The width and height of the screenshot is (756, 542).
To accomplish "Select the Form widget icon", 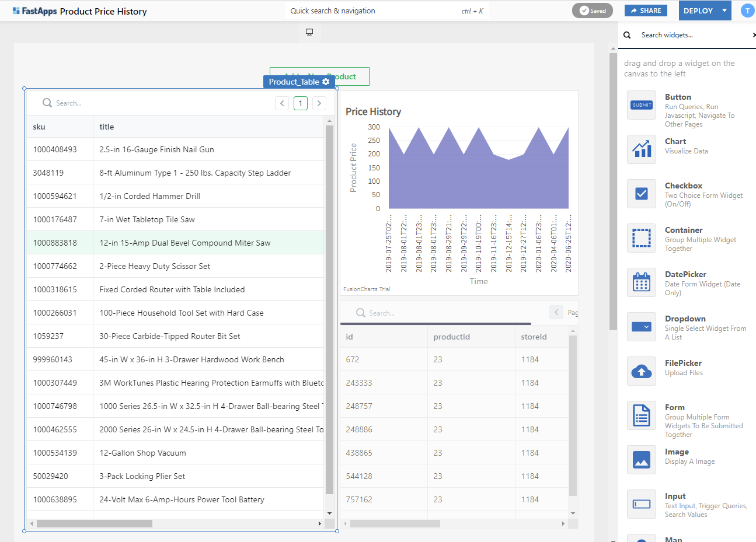I will tap(642, 415).
